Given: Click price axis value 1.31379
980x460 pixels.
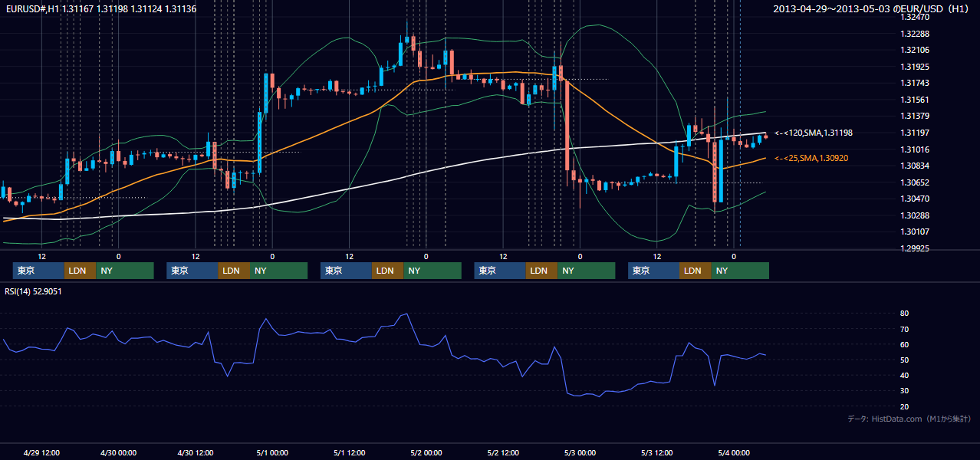Looking at the screenshot, I should 916,116.
